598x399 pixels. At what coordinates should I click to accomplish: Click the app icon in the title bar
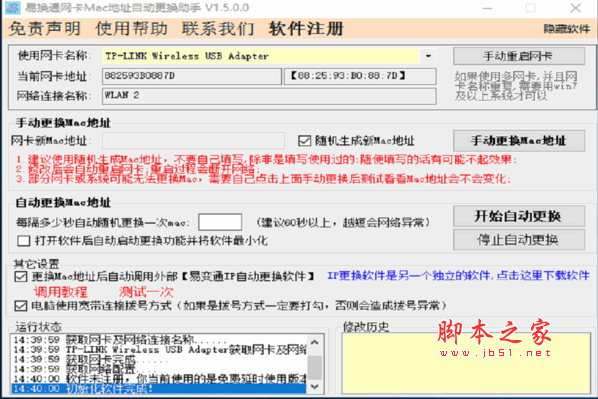13,7
